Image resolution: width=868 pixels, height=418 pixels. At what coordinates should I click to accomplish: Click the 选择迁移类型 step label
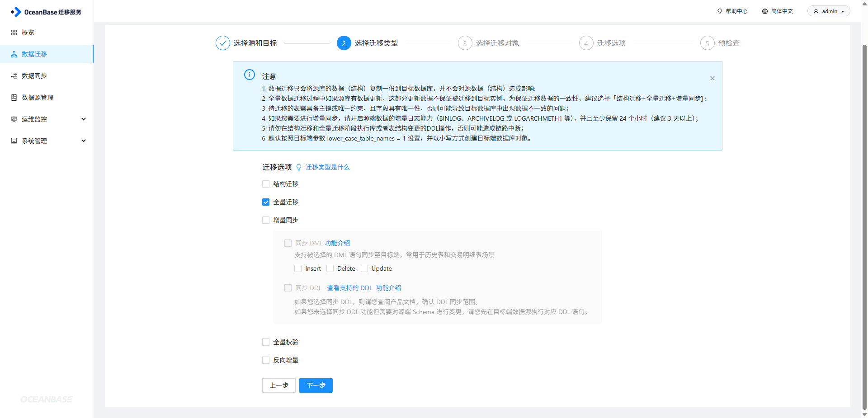377,43
